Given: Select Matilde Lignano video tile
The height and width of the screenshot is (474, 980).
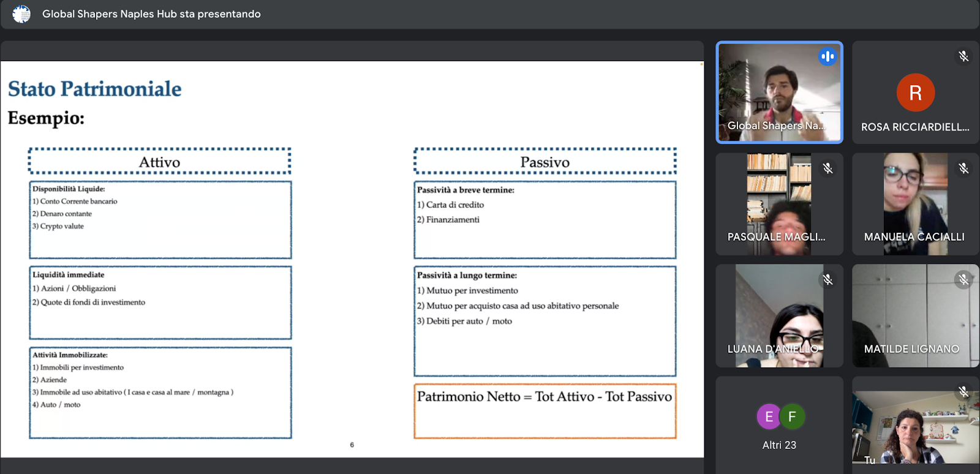Looking at the screenshot, I should tap(915, 316).
